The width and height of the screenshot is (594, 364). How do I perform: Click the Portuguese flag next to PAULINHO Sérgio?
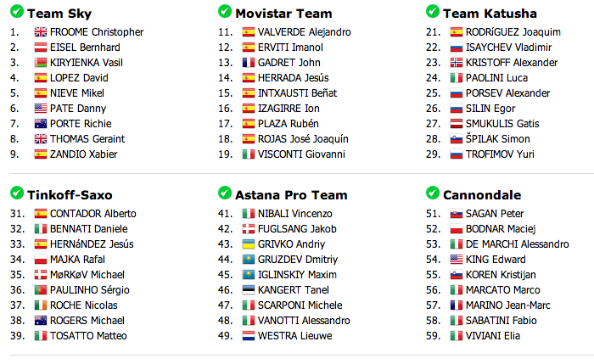click(x=41, y=290)
